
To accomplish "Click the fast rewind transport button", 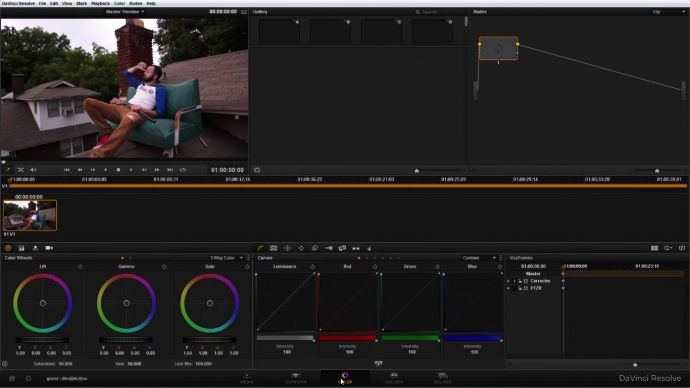I will tap(80, 170).
